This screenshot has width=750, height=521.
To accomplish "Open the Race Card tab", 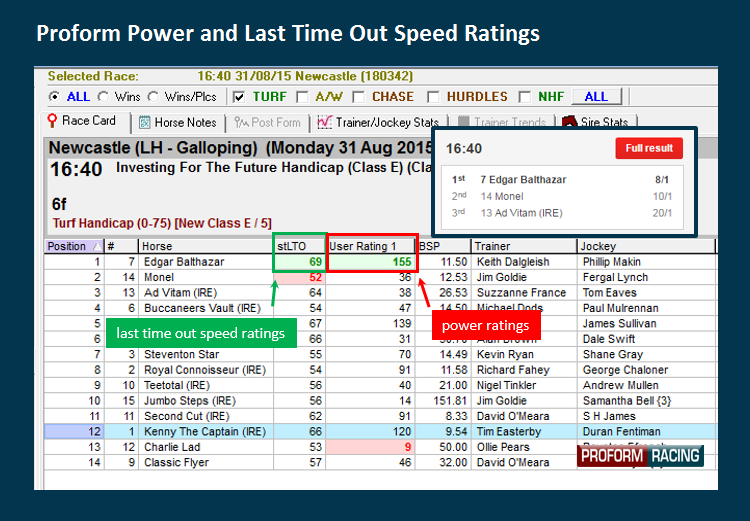I will (x=88, y=122).
